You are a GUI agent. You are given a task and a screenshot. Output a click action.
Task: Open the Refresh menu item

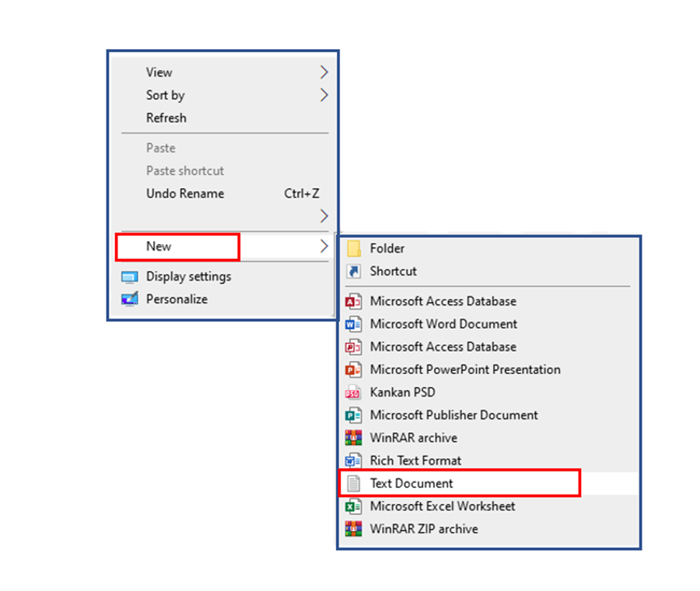(x=166, y=117)
